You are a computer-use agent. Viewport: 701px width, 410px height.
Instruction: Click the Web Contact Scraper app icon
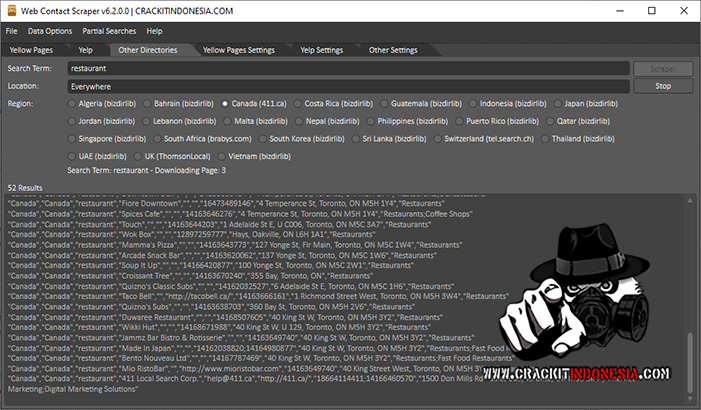coord(11,11)
